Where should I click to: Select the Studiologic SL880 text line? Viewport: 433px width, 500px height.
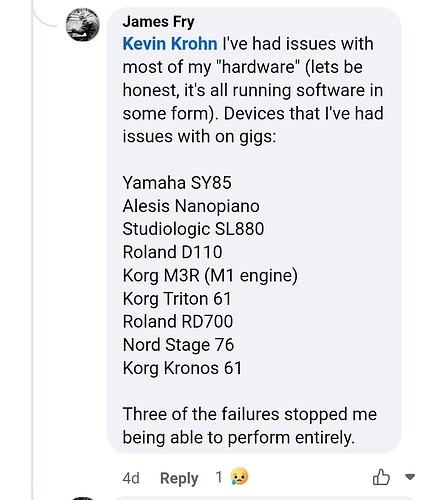point(193,229)
